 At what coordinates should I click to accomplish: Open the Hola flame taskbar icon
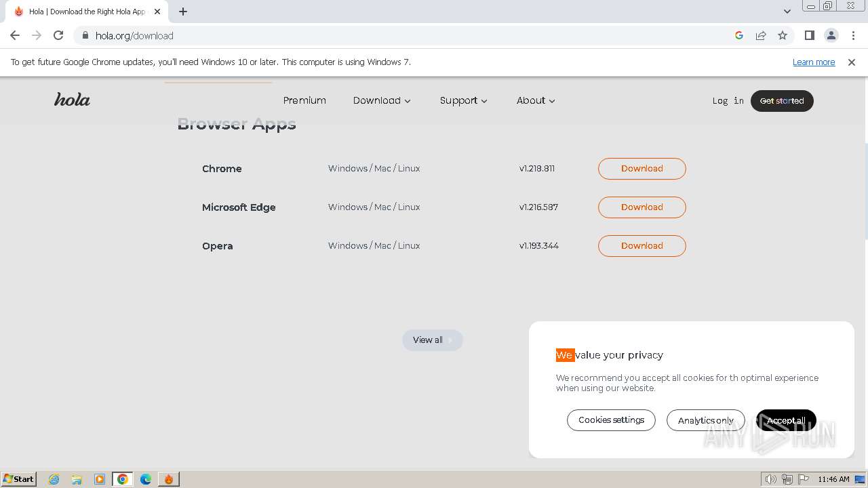point(169,479)
